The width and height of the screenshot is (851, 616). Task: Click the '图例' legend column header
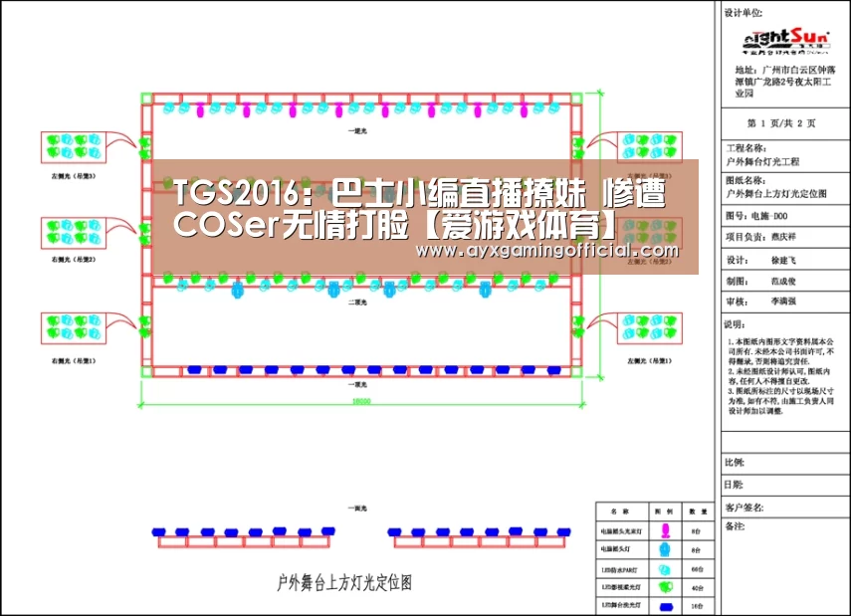point(664,512)
